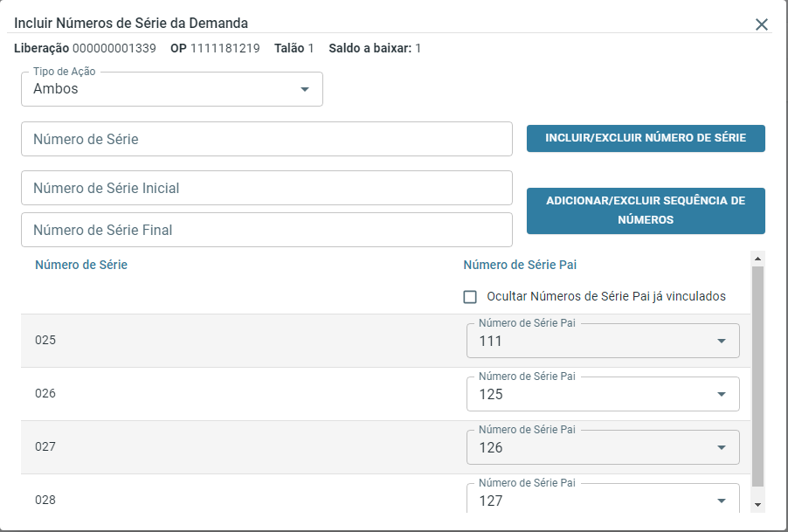This screenshot has height=532, width=788.
Task: Click the scrollbar down arrow
Action: click(757, 504)
